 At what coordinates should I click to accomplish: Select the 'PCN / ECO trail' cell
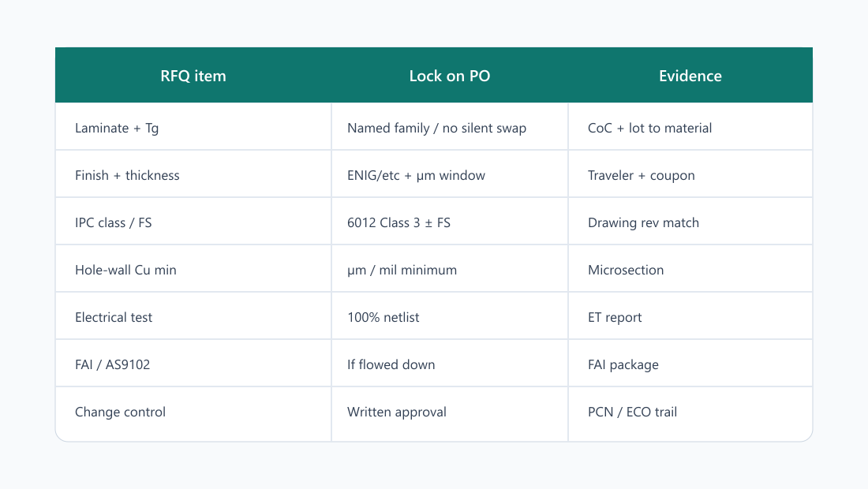(690, 414)
